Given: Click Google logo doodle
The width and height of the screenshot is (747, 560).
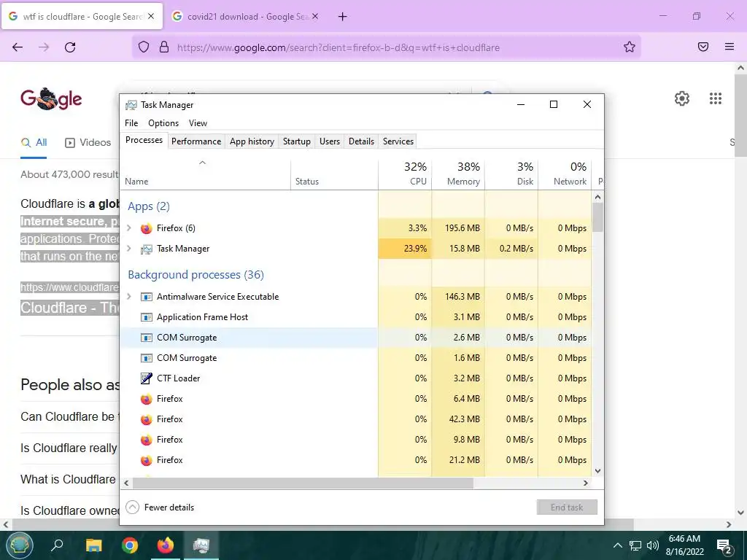Looking at the screenshot, I should tap(51, 99).
